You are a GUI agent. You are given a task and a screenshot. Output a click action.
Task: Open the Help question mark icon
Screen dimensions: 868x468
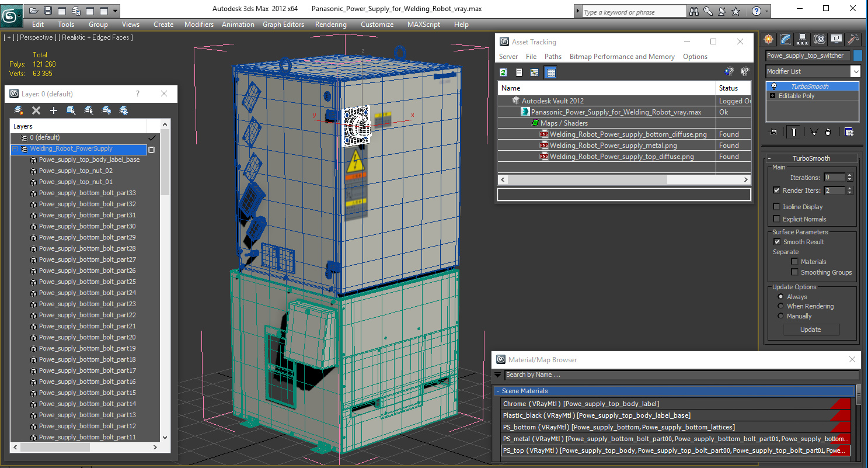pos(757,11)
